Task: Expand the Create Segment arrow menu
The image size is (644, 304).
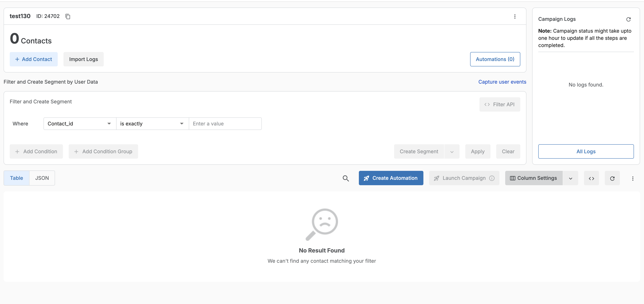Action: click(x=452, y=152)
